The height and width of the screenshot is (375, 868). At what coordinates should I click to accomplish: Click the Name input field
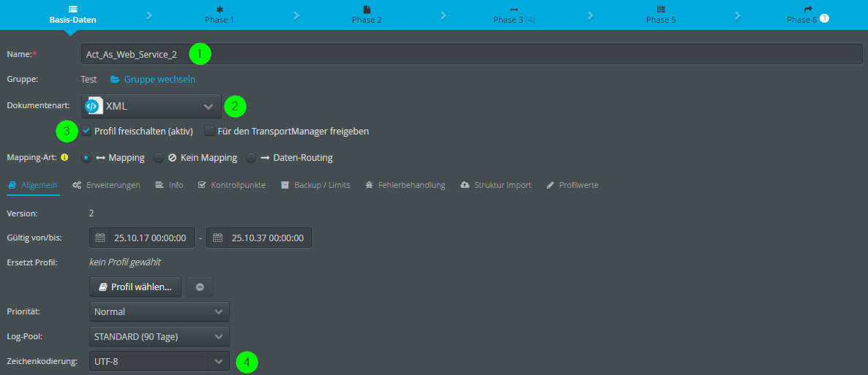coord(471,54)
